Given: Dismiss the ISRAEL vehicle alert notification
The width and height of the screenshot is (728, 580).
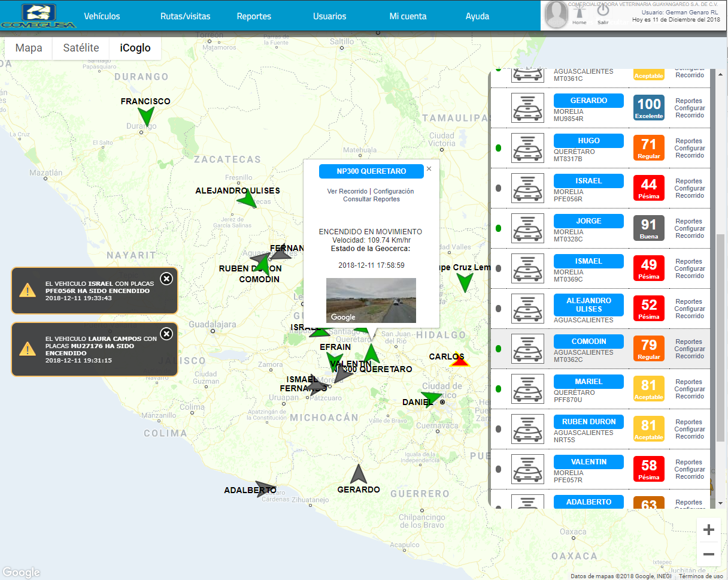Looking at the screenshot, I should click(x=166, y=279).
